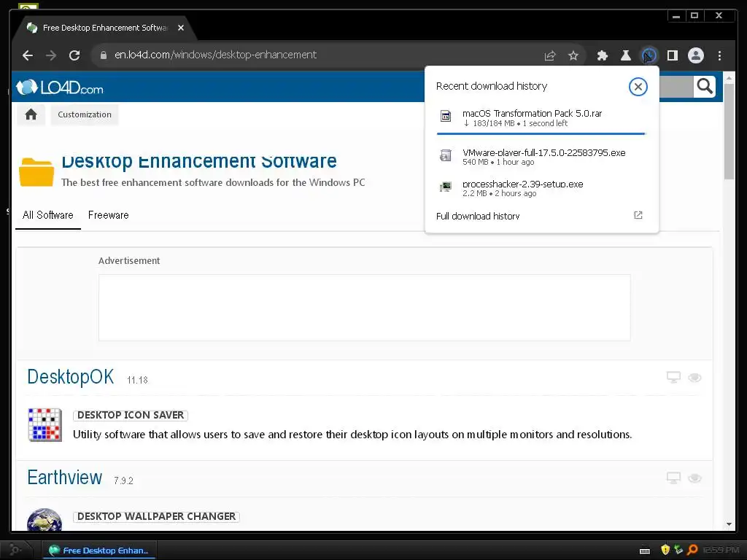Select the All Software tab
The height and width of the screenshot is (560, 747).
48,215
